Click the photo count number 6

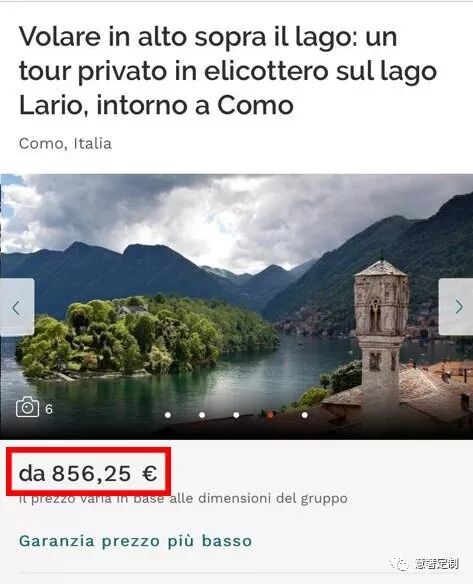(x=49, y=409)
